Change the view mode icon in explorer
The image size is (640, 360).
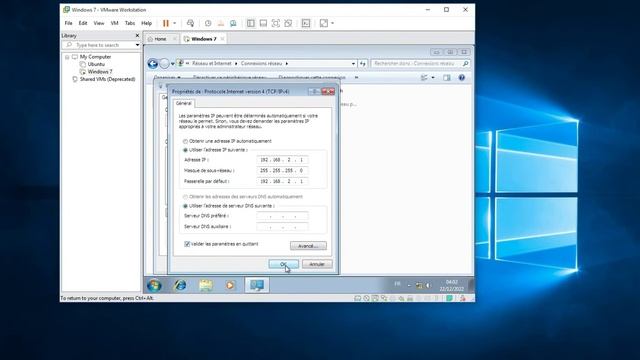[424, 78]
